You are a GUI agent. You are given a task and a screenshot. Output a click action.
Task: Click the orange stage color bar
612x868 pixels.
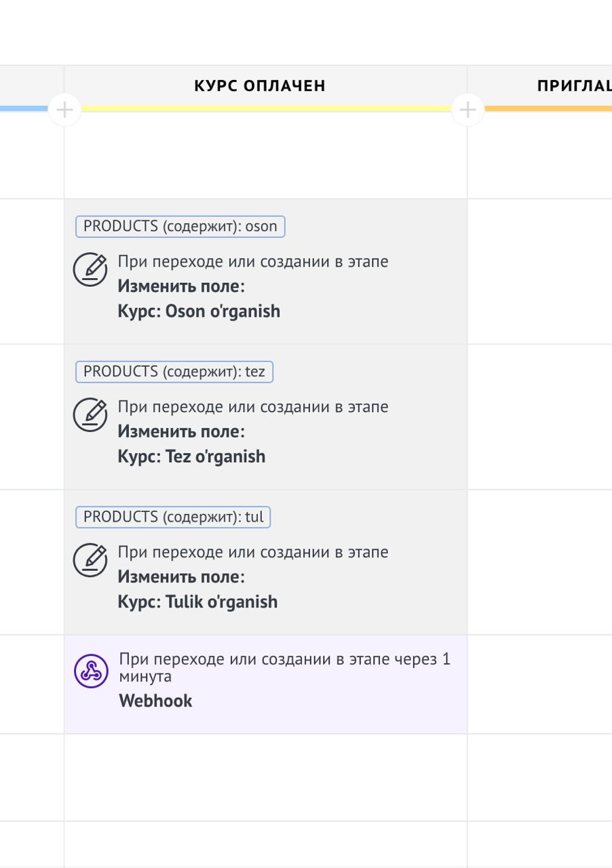tap(548, 108)
